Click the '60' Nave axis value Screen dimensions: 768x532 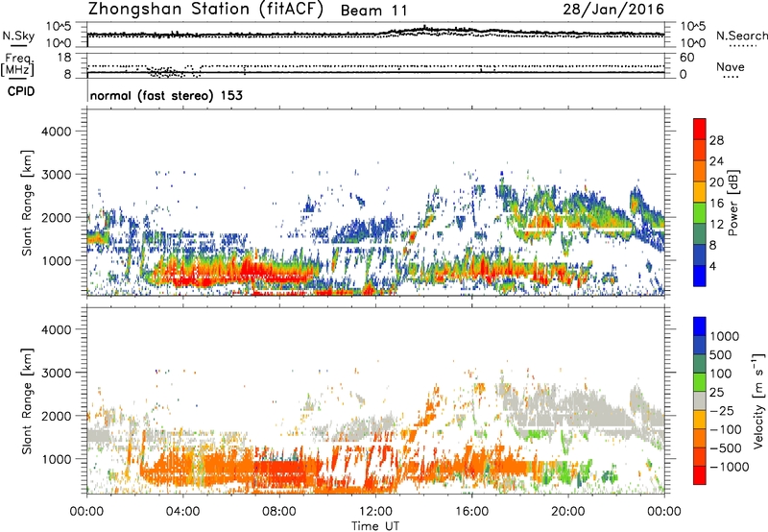coord(686,58)
